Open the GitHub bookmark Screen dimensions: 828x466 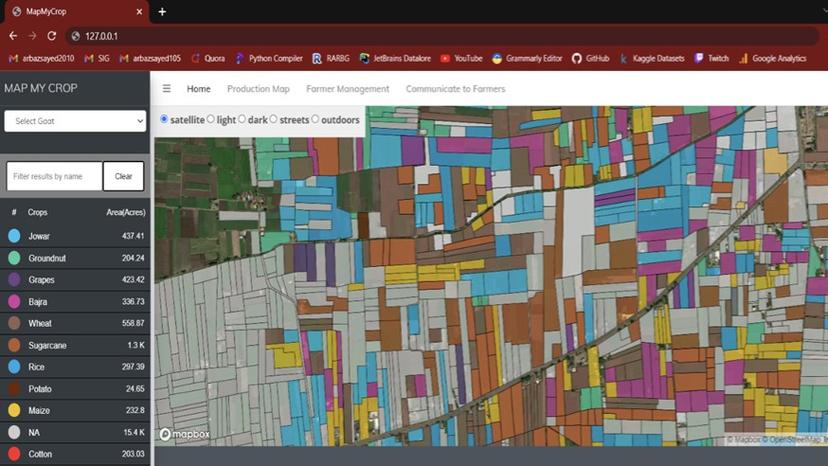pyautogui.click(x=590, y=59)
